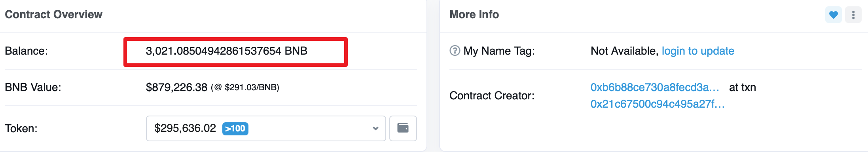
Task: Open the three-dot more options menu
Action: (853, 15)
